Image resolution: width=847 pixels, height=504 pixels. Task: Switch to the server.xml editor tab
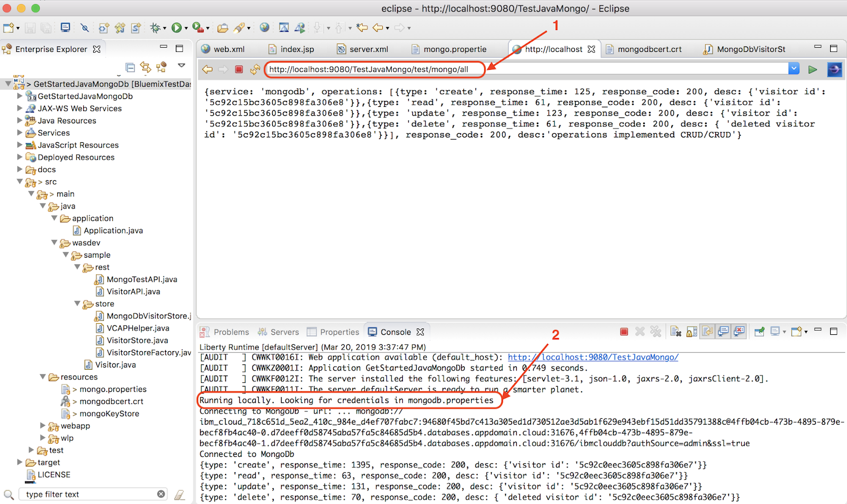coord(363,49)
